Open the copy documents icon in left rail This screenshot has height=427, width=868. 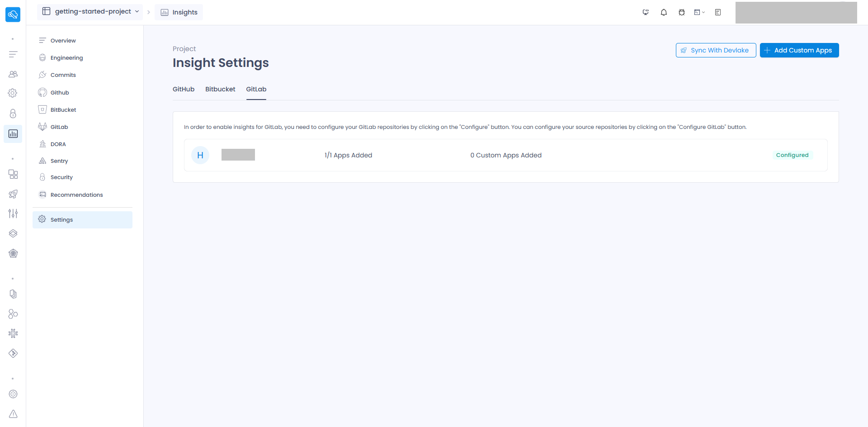[13, 294]
